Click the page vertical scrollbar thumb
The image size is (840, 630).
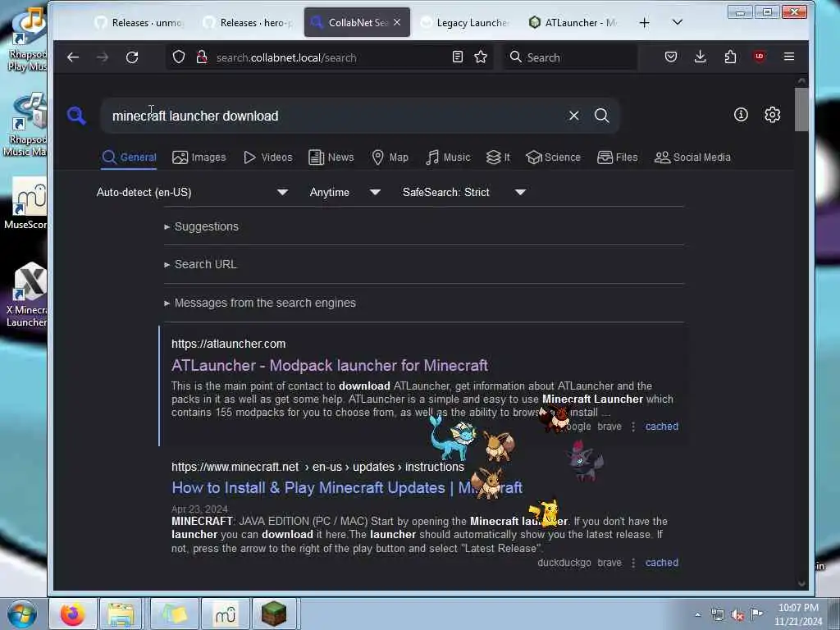801,109
